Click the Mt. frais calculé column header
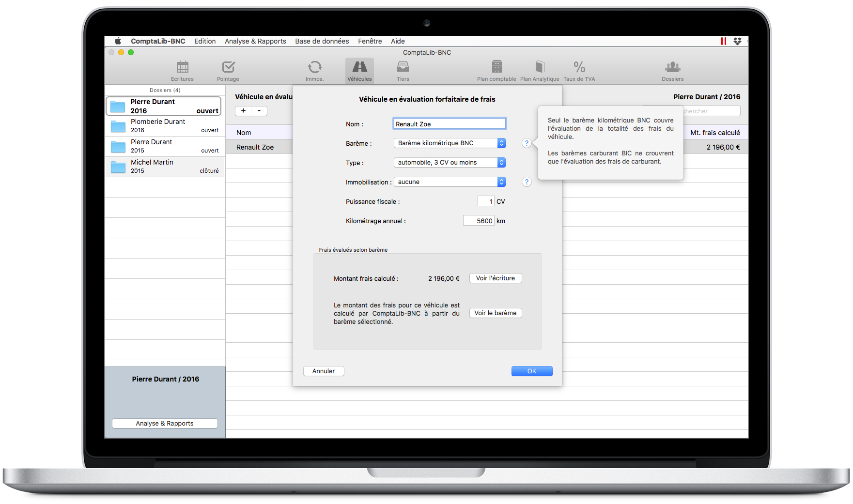853x504 pixels. coord(715,133)
